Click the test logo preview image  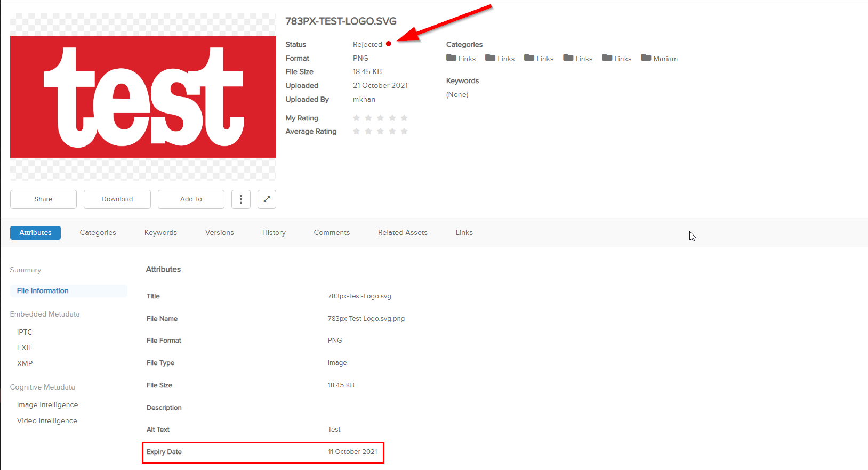click(143, 96)
